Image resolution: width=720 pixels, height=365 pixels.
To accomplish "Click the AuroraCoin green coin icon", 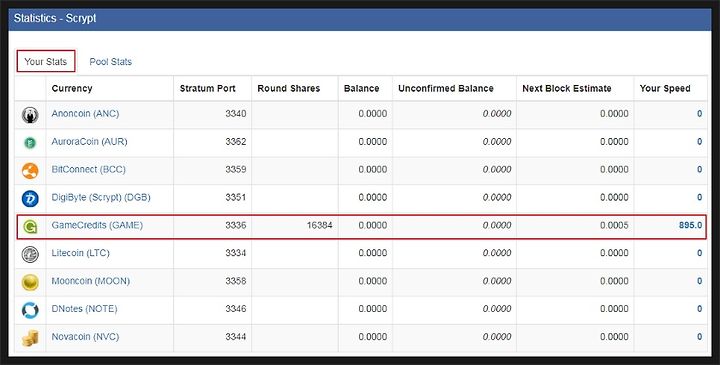I will tap(30, 143).
